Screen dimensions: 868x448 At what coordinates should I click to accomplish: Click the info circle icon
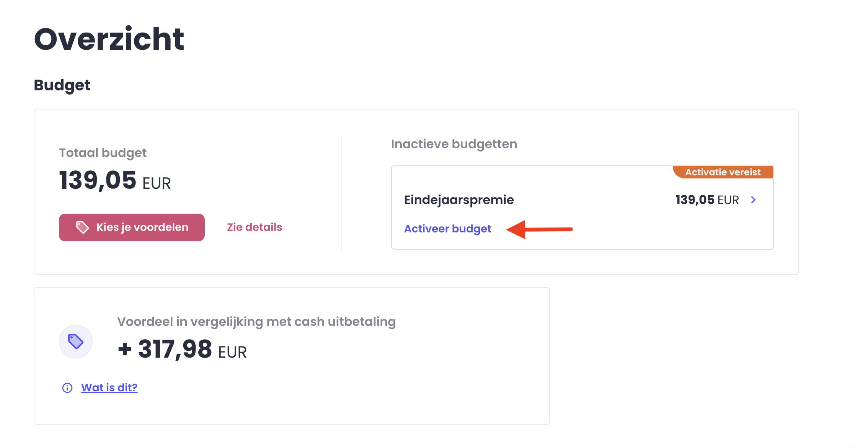(67, 388)
